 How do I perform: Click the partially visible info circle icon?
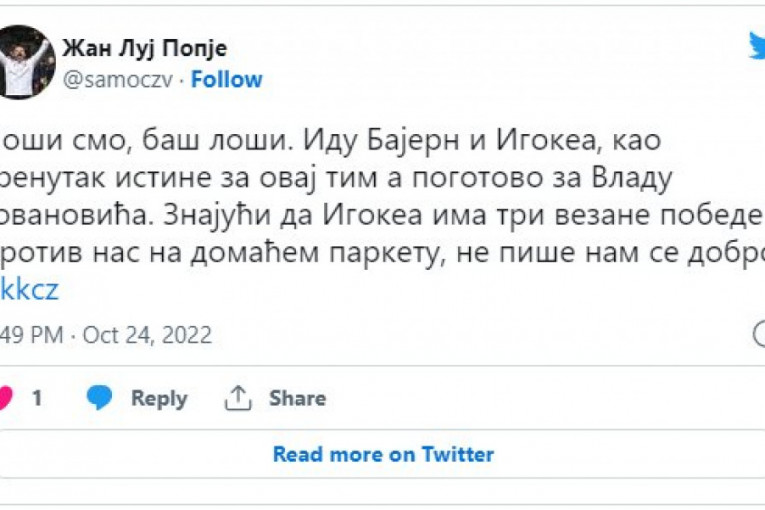pyautogui.click(x=759, y=334)
